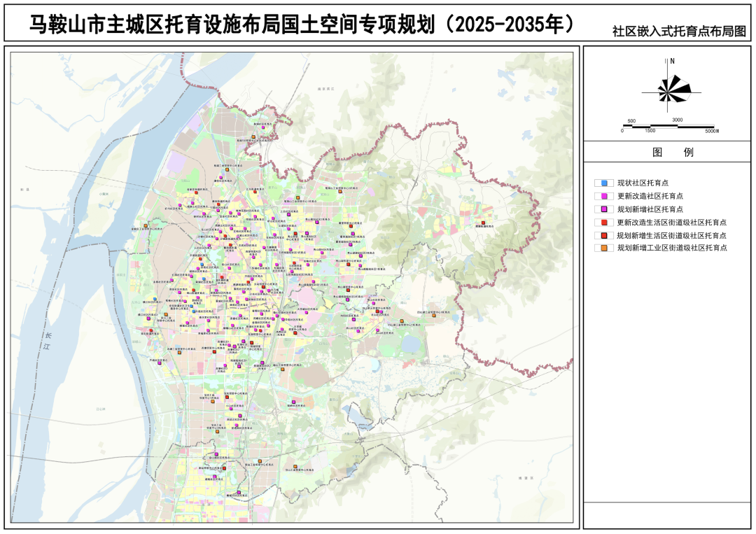Select the 规划新增工业区街道级社区托育点 orange marker

point(604,248)
